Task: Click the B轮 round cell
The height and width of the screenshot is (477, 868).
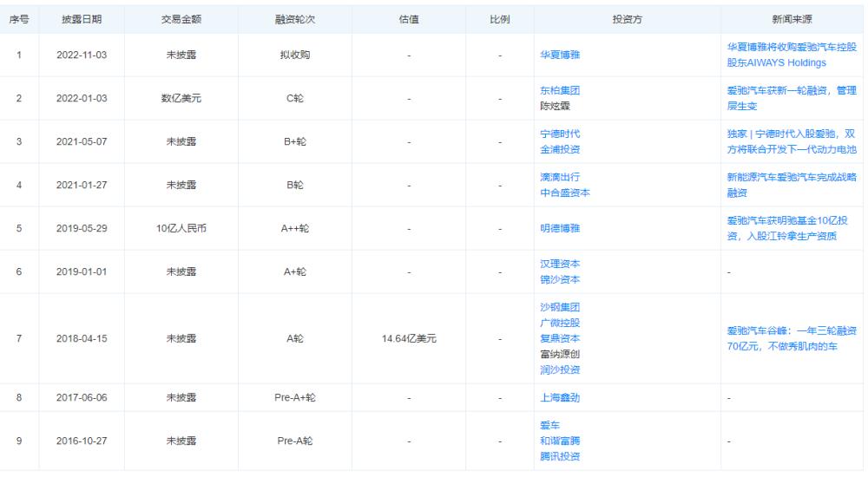Action: click(294, 185)
